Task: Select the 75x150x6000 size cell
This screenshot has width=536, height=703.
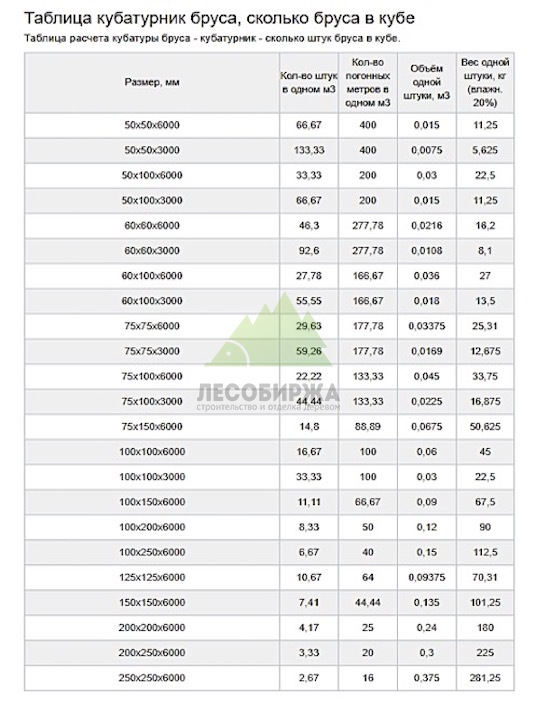Action: click(x=152, y=426)
